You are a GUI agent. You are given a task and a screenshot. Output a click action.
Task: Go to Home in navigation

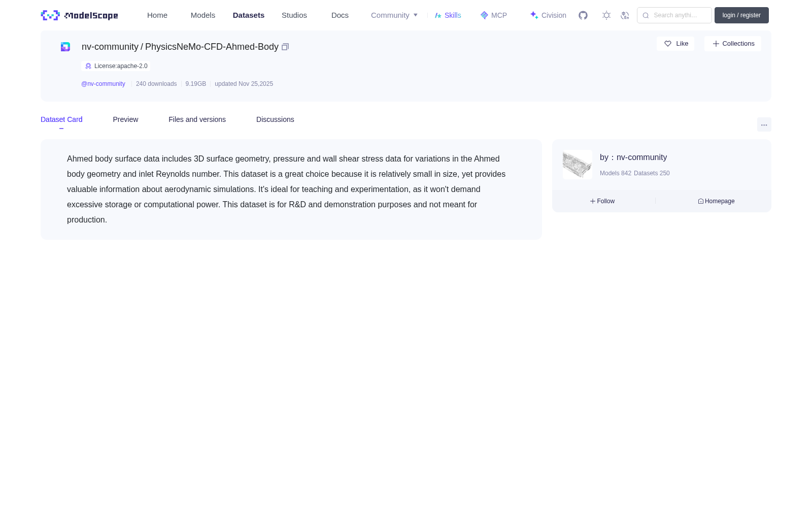(x=157, y=15)
